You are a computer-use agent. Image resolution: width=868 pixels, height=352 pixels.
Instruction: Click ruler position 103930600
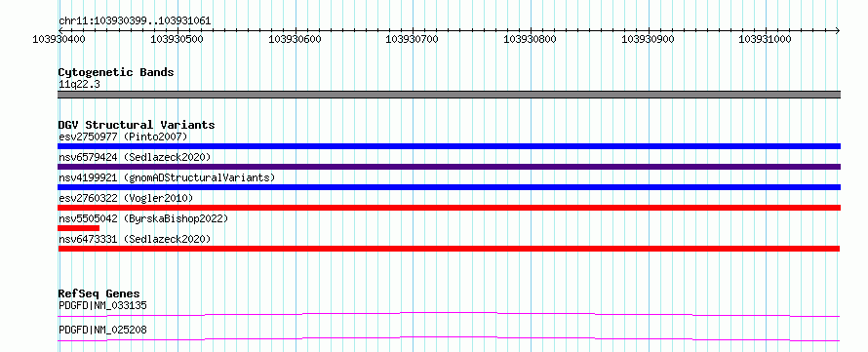click(295, 39)
